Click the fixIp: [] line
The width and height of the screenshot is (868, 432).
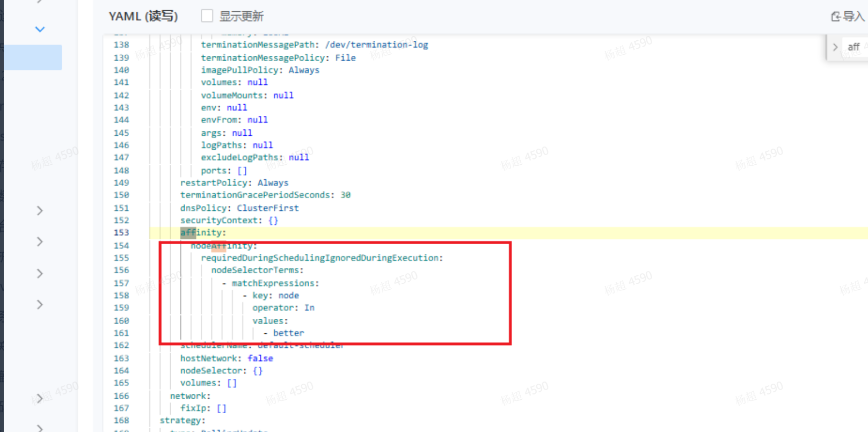pyautogui.click(x=203, y=408)
